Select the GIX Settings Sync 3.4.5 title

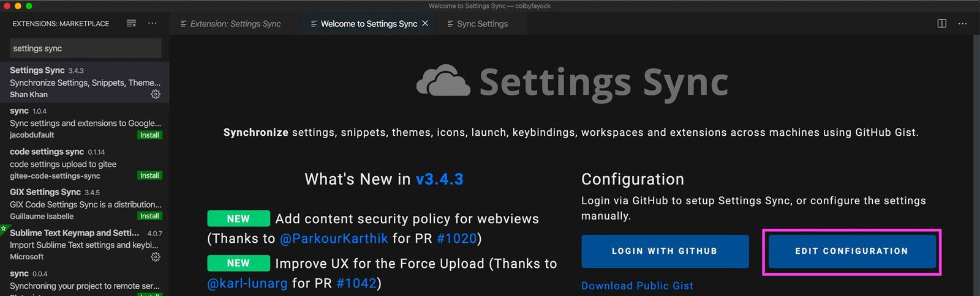tap(45, 192)
